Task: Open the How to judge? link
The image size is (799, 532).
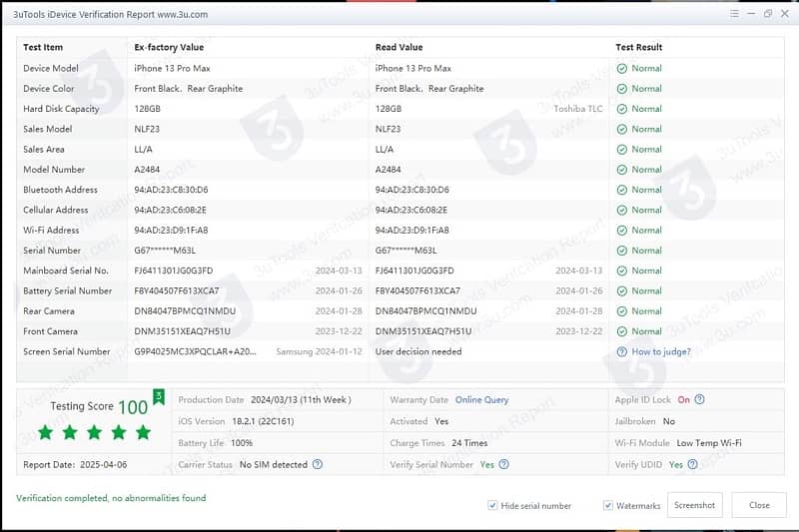Action: tap(661, 351)
